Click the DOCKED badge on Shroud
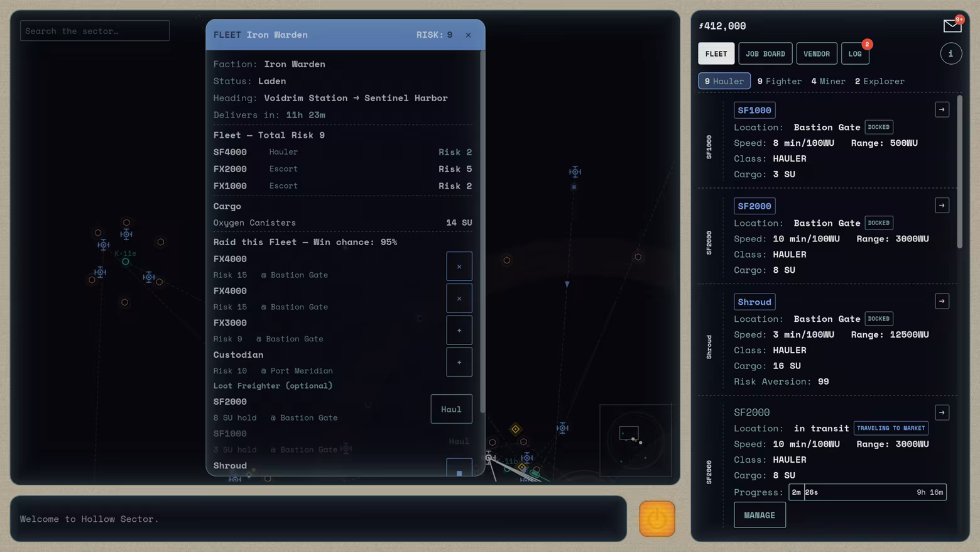 (x=878, y=319)
